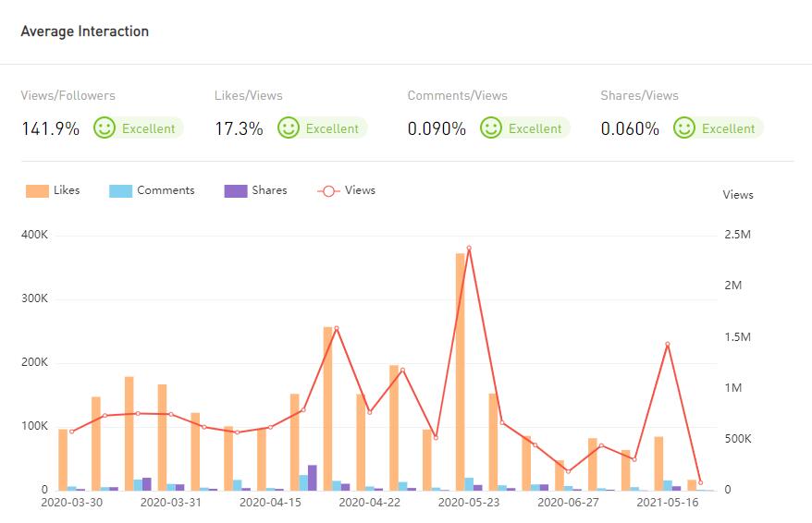Click the tallest purple Shares bar
This screenshot has height=523, width=812.
point(313,477)
